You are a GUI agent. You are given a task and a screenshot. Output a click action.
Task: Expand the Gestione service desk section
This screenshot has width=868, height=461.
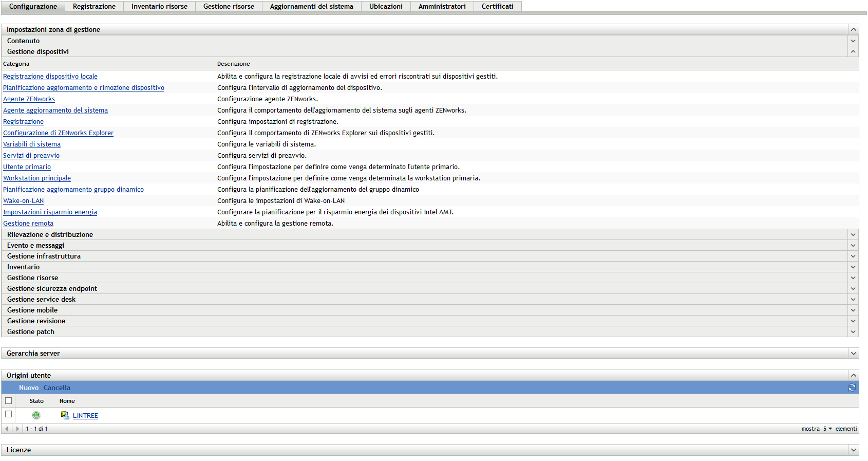[x=853, y=300]
